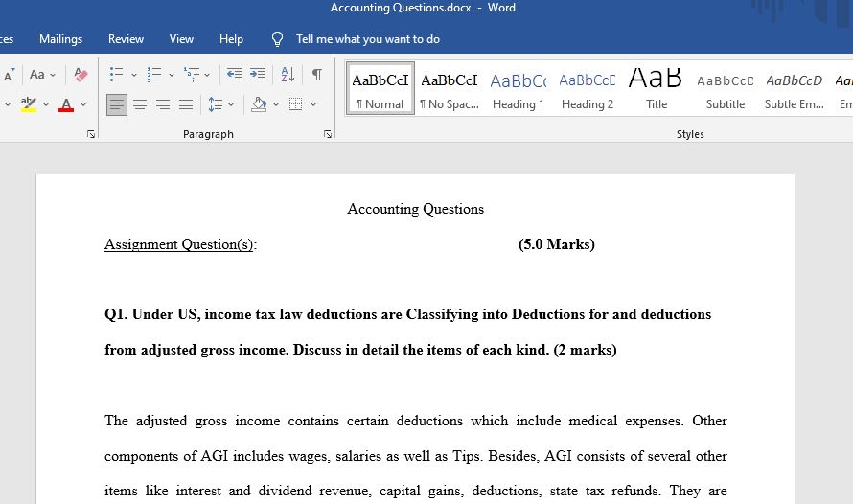Apply bullet list formatting
853x504 pixels.
pyautogui.click(x=116, y=75)
